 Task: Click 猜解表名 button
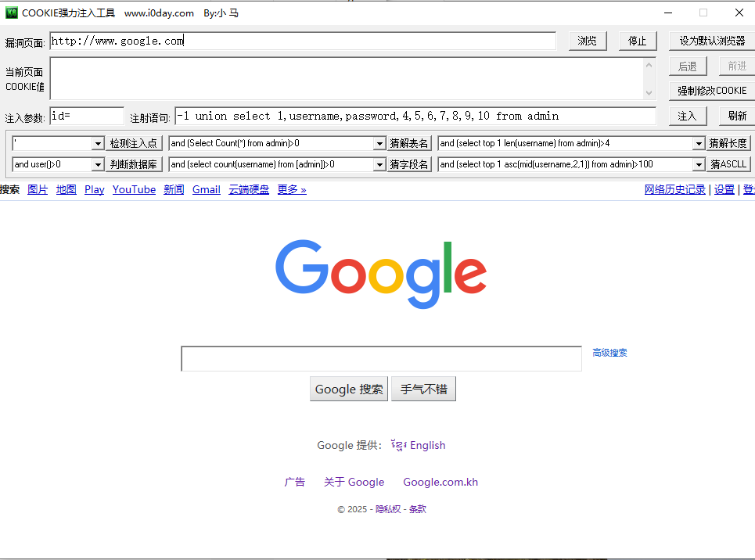(409, 143)
